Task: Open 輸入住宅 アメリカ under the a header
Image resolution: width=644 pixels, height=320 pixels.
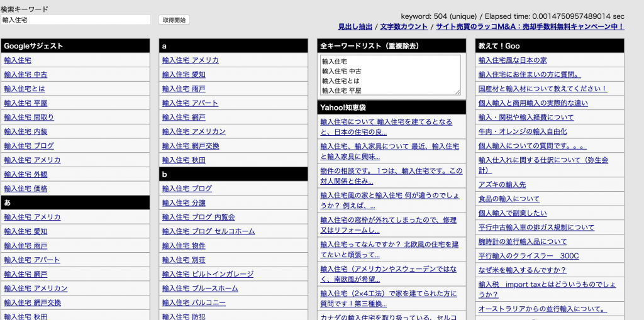Action: tap(191, 60)
